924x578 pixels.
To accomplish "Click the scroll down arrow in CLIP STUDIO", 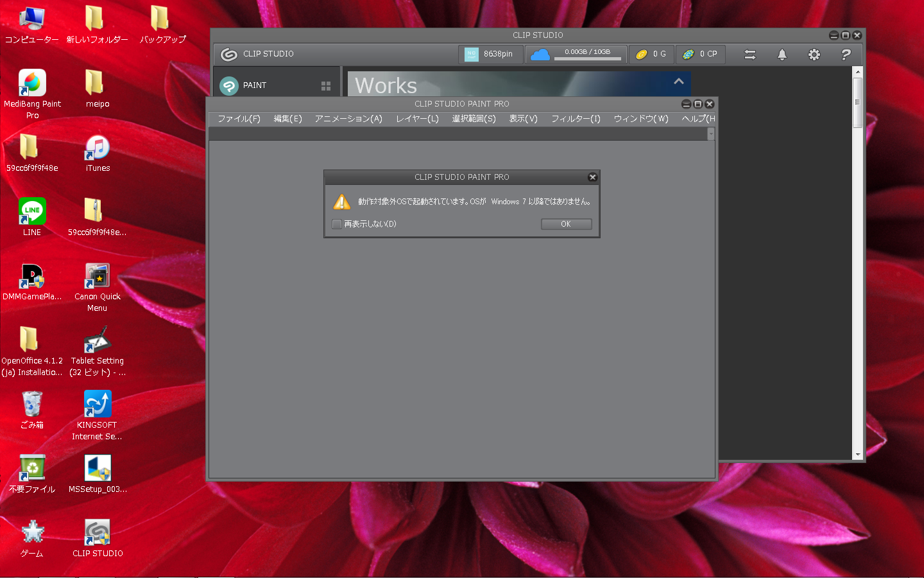I will click(858, 455).
